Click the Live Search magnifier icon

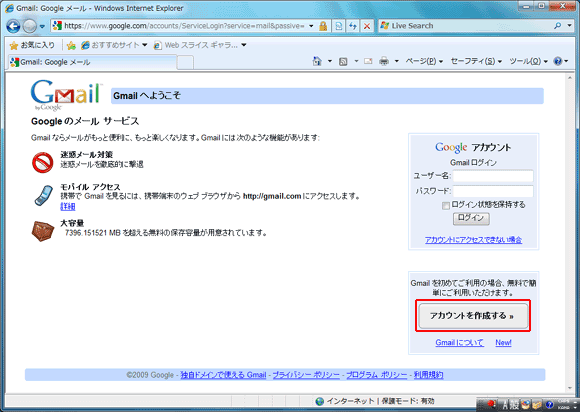pos(557,26)
